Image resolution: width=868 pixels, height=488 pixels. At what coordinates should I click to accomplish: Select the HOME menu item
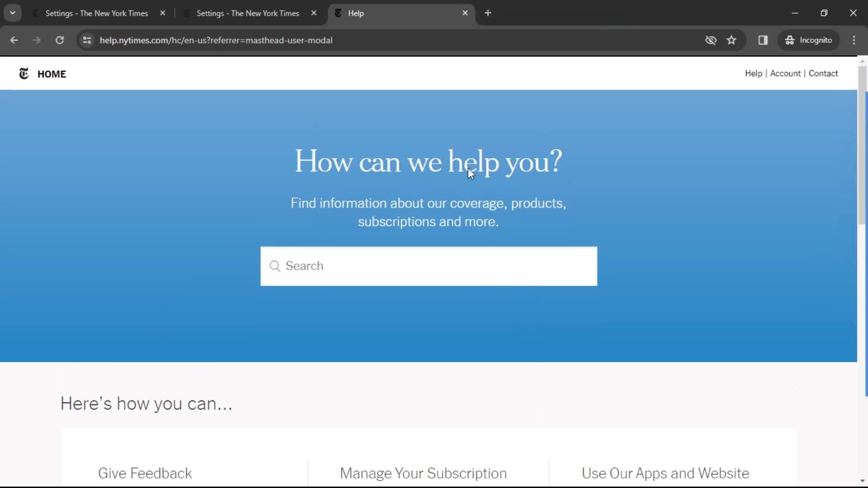coord(51,73)
